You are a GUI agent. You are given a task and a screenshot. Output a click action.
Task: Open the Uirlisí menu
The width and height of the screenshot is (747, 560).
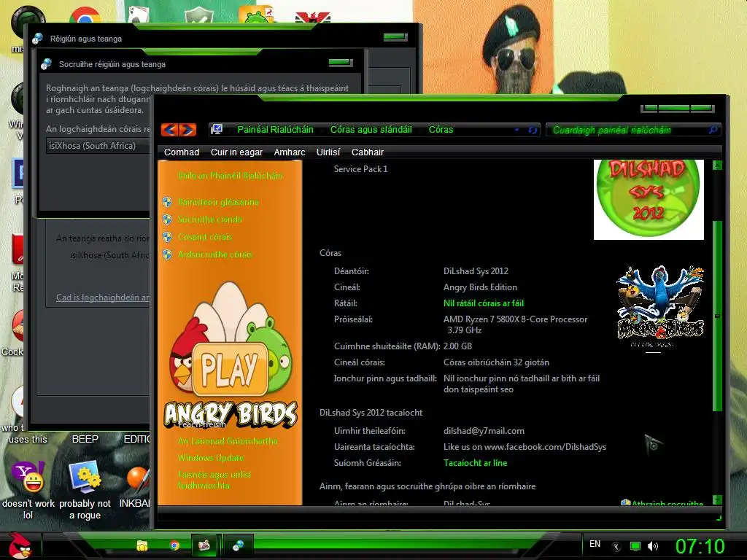pyautogui.click(x=328, y=152)
